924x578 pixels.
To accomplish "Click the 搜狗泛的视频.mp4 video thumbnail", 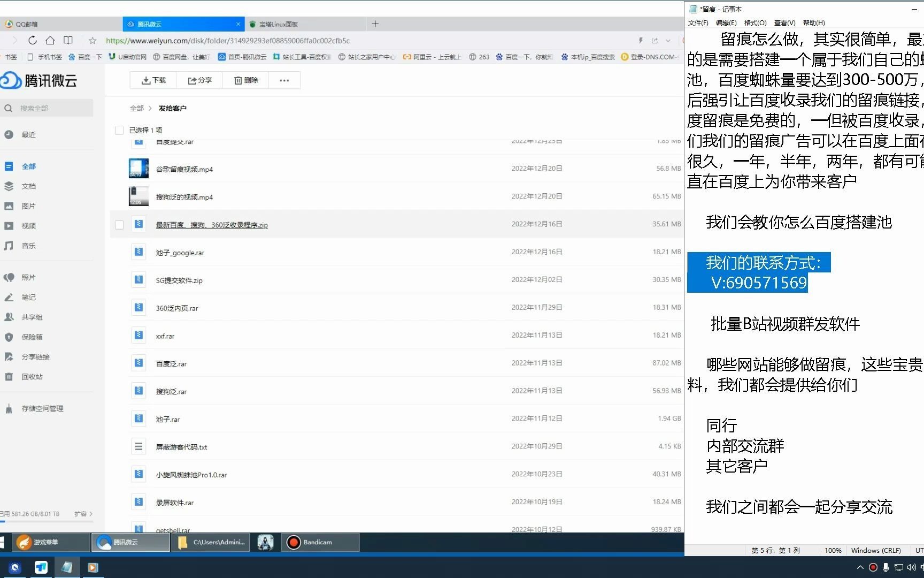I will tap(138, 196).
